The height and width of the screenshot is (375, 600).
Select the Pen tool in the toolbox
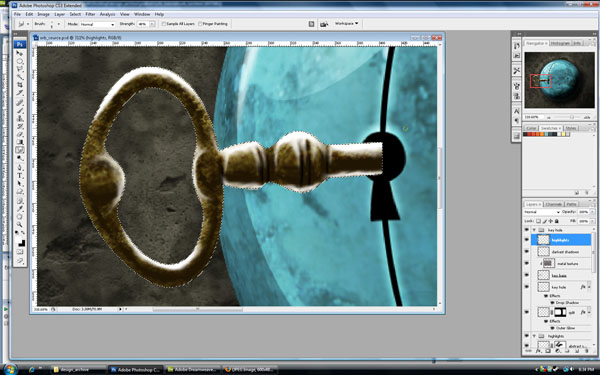tap(20, 168)
